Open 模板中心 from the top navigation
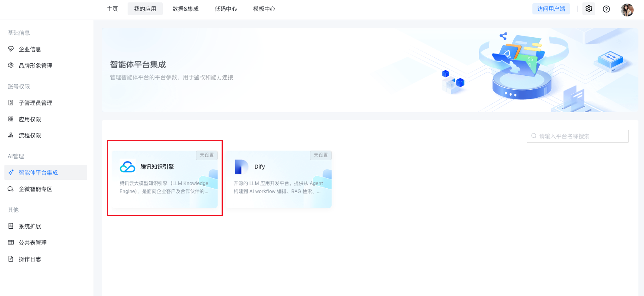Viewport: 644px width, 296px height. click(264, 9)
